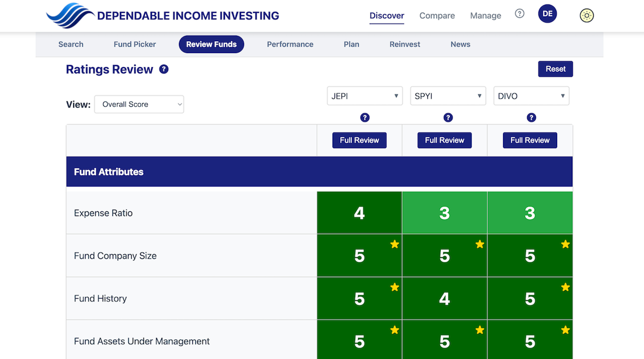Viewport: 644px width, 359px height.
Task: Click help icon beside Ratings Review title
Action: (164, 69)
